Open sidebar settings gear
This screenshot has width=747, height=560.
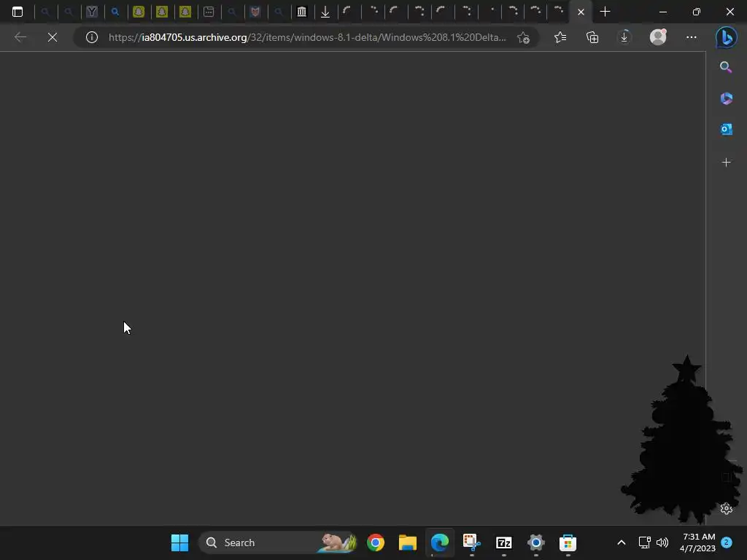click(727, 508)
